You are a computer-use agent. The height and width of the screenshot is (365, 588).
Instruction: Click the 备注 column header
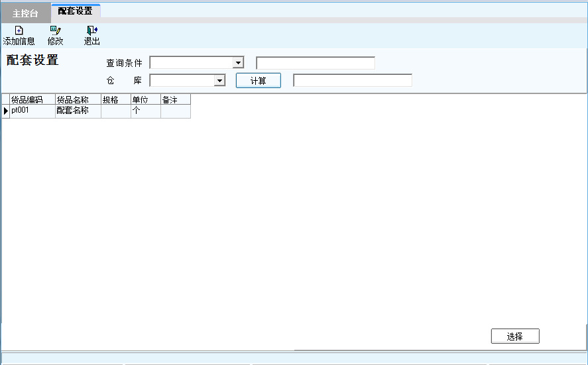[x=176, y=99]
